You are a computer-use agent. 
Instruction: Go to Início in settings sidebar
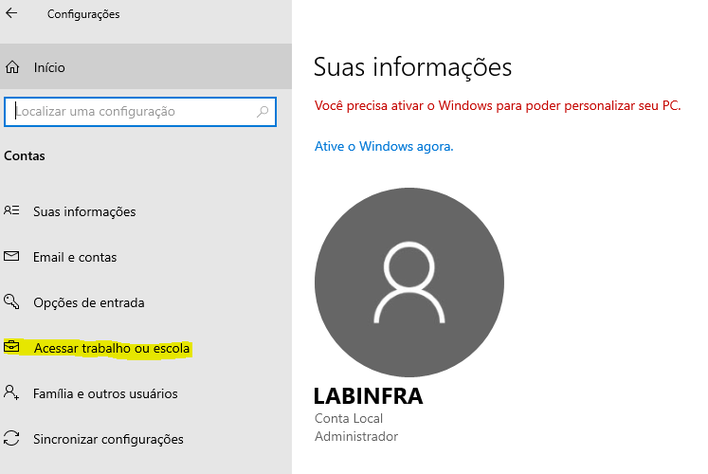146,67
